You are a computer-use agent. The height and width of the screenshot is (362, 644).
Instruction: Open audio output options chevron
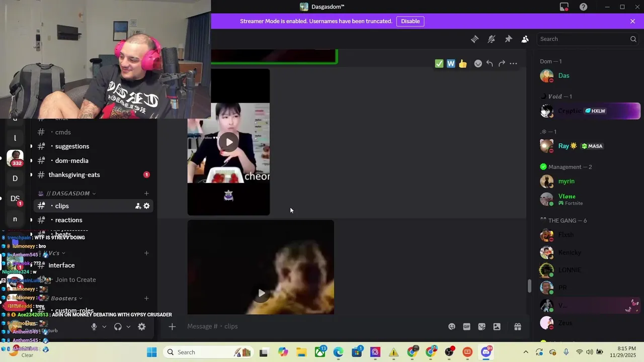pos(128,326)
